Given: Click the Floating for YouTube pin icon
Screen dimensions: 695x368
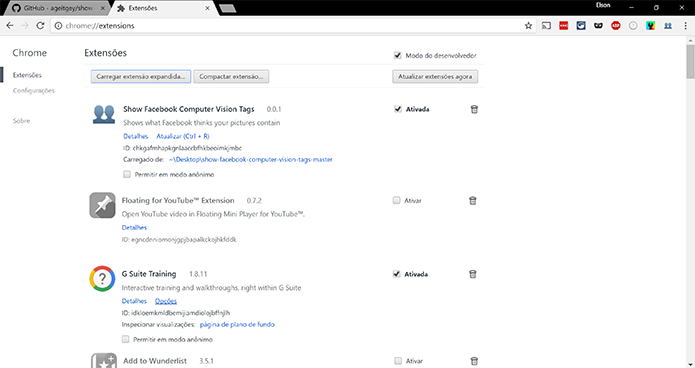Looking at the screenshot, I should pyautogui.click(x=102, y=205).
